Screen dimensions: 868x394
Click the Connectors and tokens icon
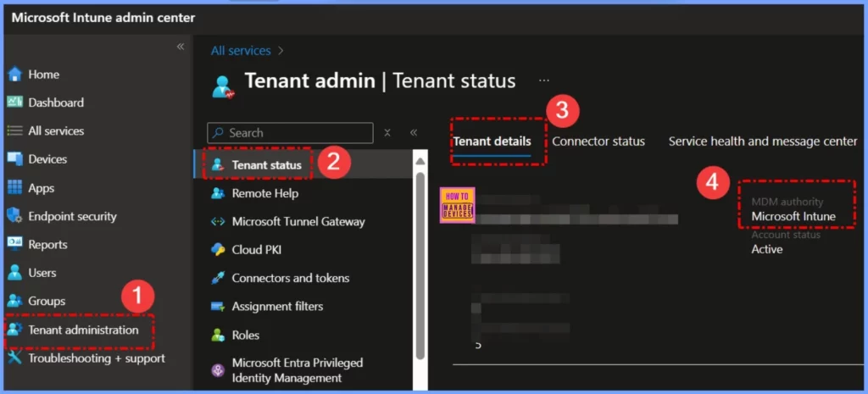[218, 278]
